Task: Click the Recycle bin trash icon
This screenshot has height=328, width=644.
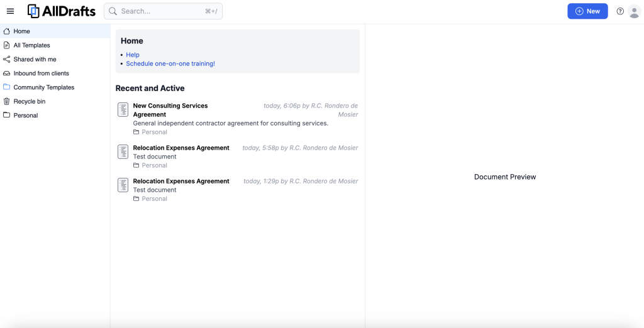Action: (7, 101)
